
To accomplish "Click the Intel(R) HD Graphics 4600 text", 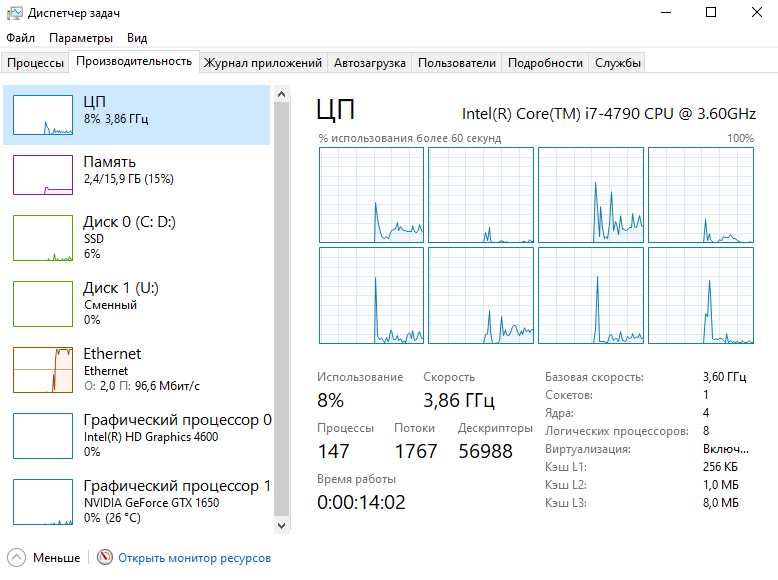I will (x=151, y=437).
